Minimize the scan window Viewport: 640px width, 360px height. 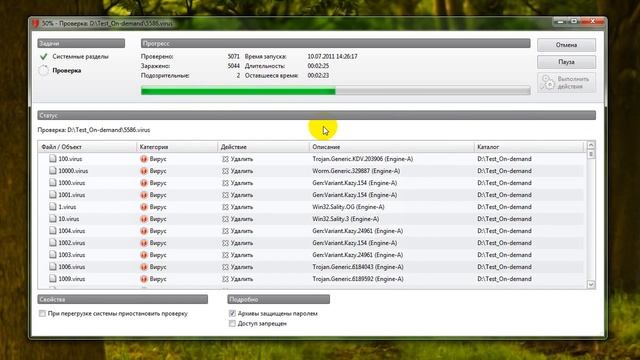560,21
